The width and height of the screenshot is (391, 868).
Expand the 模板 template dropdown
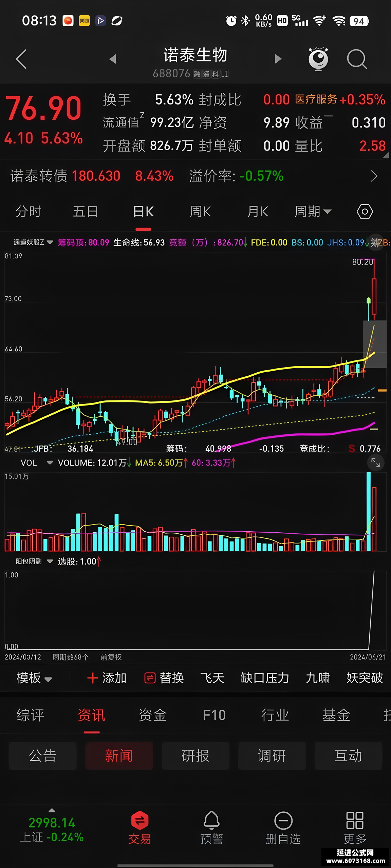click(x=34, y=678)
